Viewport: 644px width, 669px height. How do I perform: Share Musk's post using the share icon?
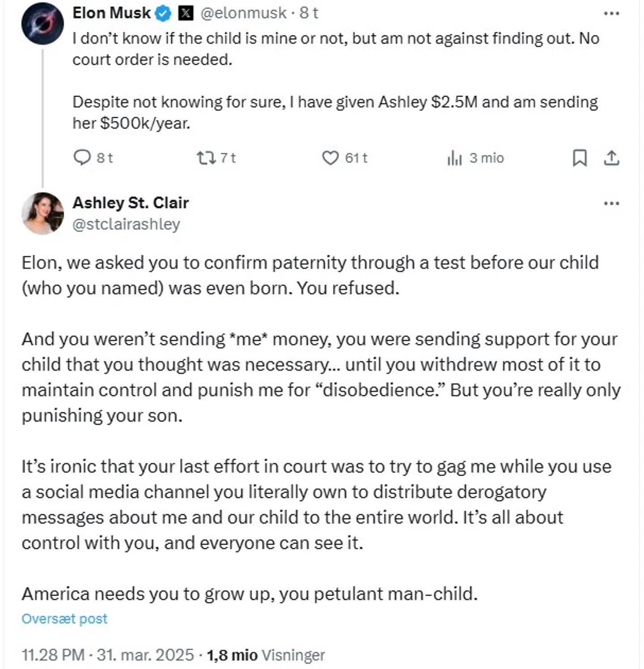coord(611,158)
